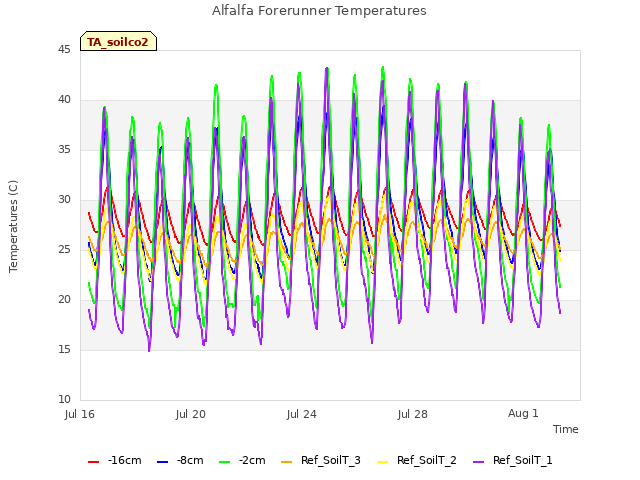The image size is (640, 480).
Task: Click the 45 y-axis tick label
Action: [64, 50]
